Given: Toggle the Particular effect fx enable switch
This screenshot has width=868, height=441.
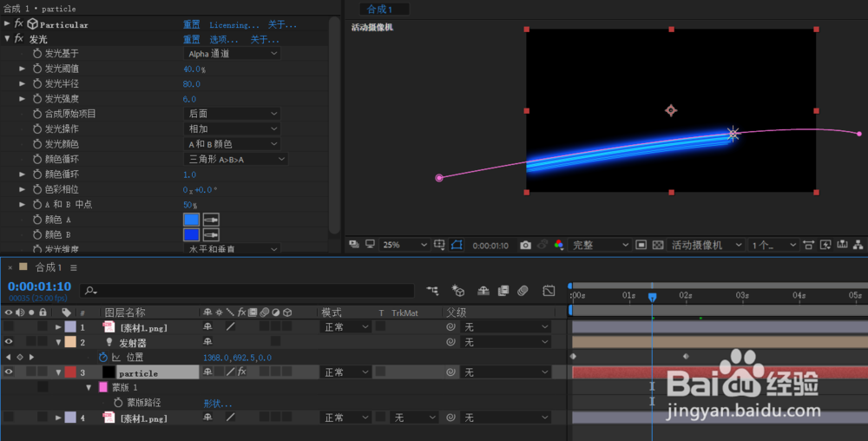Looking at the screenshot, I should [x=19, y=23].
